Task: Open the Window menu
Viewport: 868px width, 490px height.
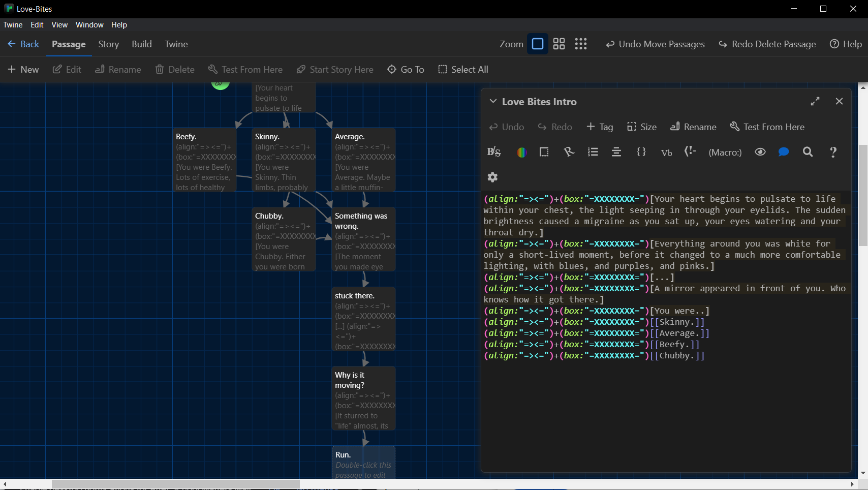Action: tap(89, 25)
